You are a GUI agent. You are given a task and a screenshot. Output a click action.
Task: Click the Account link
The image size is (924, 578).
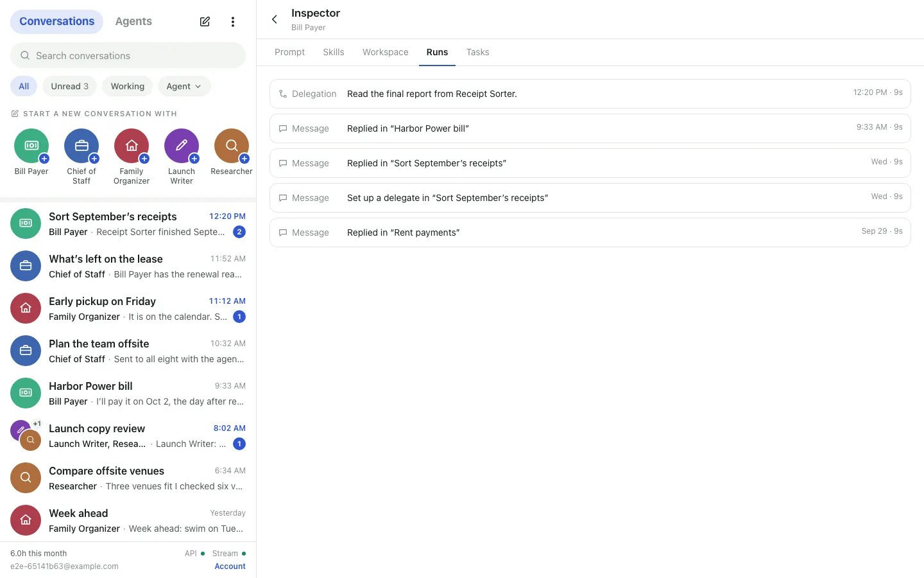pyautogui.click(x=230, y=566)
